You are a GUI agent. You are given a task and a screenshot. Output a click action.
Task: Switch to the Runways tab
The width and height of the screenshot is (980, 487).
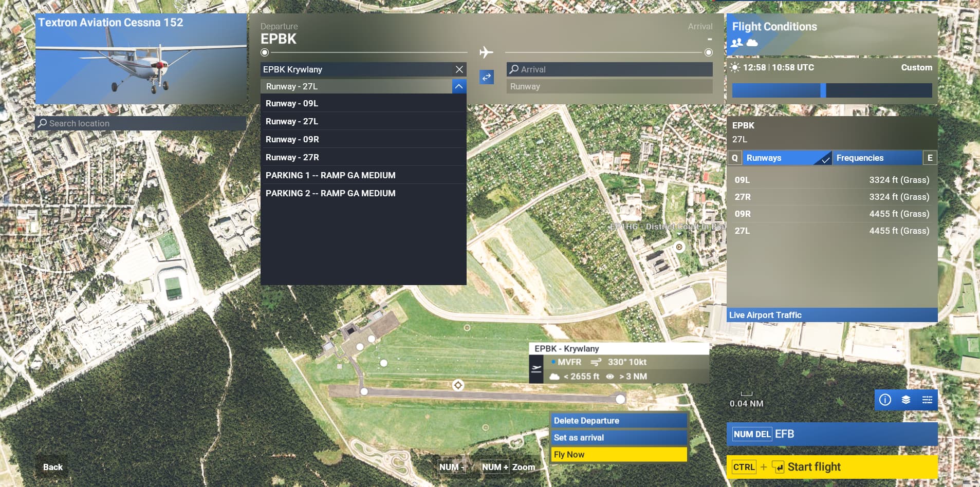point(787,158)
